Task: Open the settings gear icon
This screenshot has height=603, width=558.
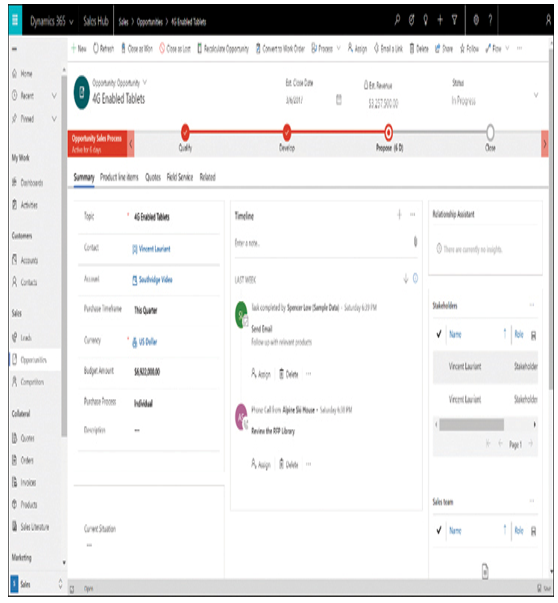Action: [476, 20]
